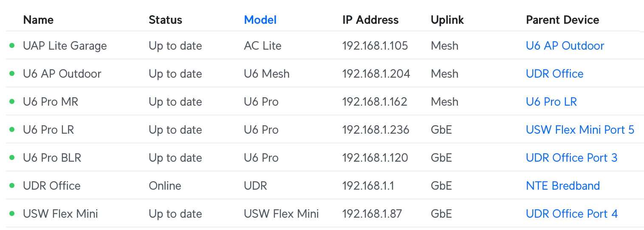Open the USW Flex Mini Port 5 link
This screenshot has width=644, height=230.
pyautogui.click(x=580, y=130)
